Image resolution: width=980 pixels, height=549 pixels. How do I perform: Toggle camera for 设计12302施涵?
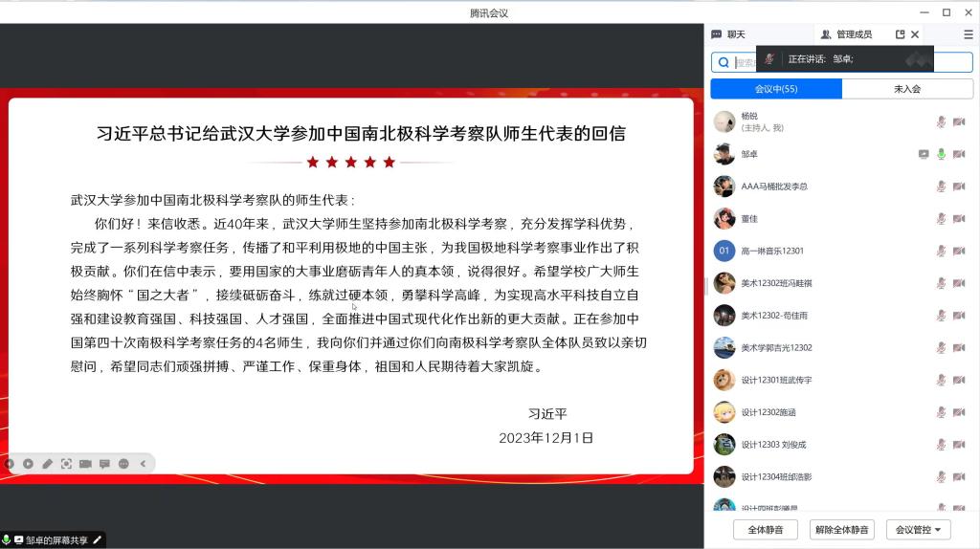(959, 412)
